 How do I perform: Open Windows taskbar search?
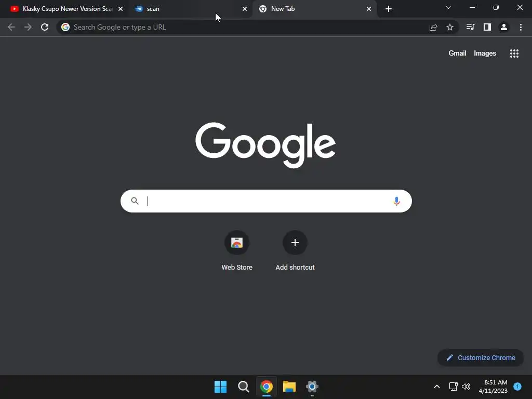244,387
